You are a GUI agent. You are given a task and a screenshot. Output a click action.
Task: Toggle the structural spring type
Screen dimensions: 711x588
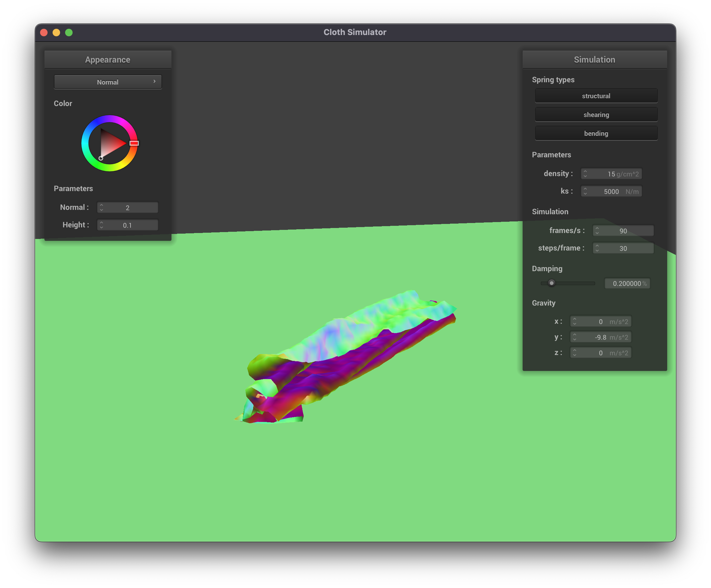[596, 96]
